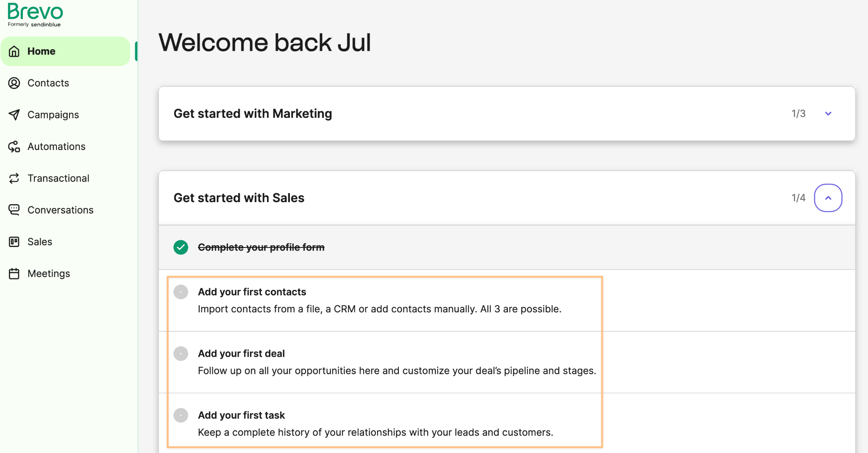The width and height of the screenshot is (868, 453).
Task: Check off 'Add your first contacts'
Action: (x=181, y=292)
